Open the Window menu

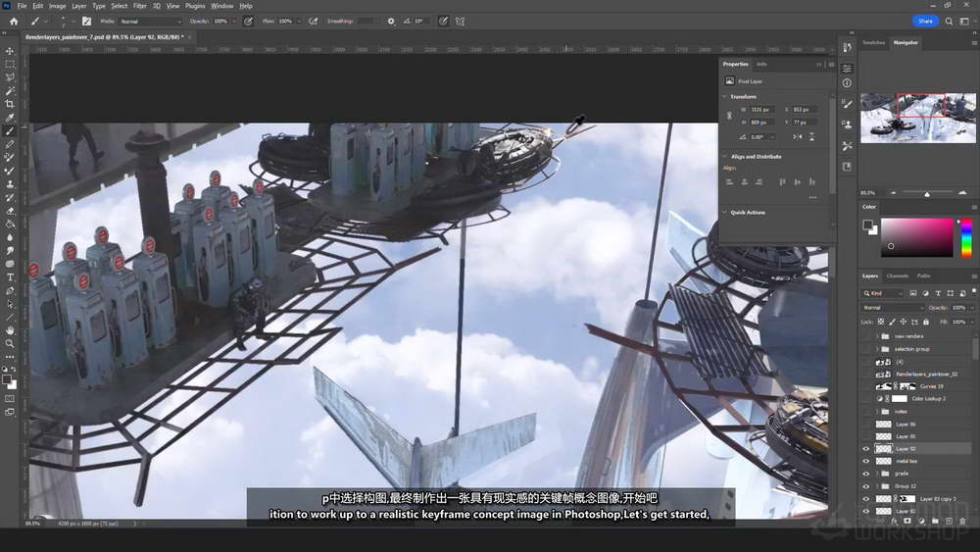pyautogui.click(x=221, y=6)
